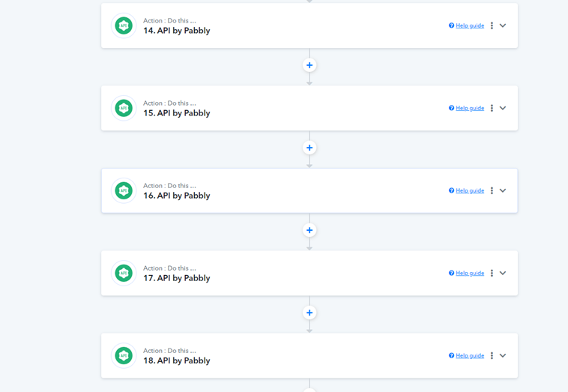The width and height of the screenshot is (568, 392).
Task: Click the API icon of step 18
Action: [124, 356]
